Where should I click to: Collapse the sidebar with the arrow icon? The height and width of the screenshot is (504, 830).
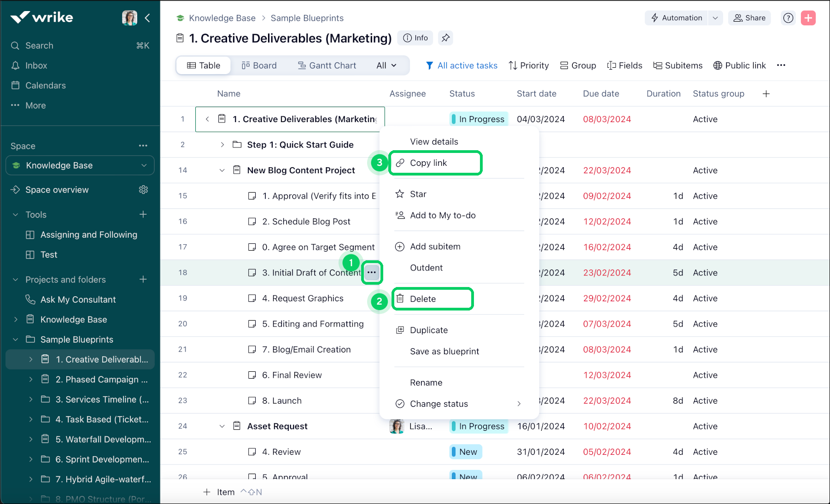147,18
